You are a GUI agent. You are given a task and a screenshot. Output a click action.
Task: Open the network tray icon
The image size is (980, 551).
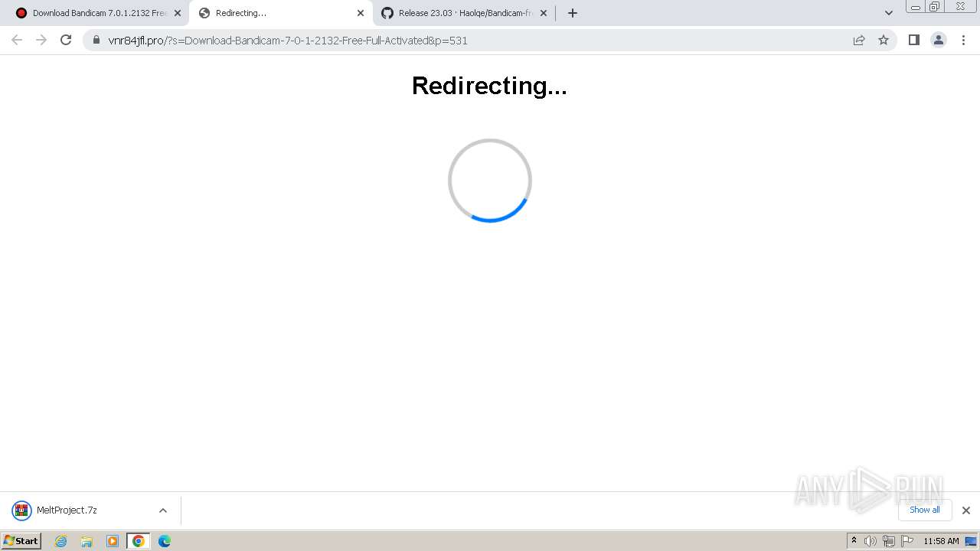click(889, 541)
